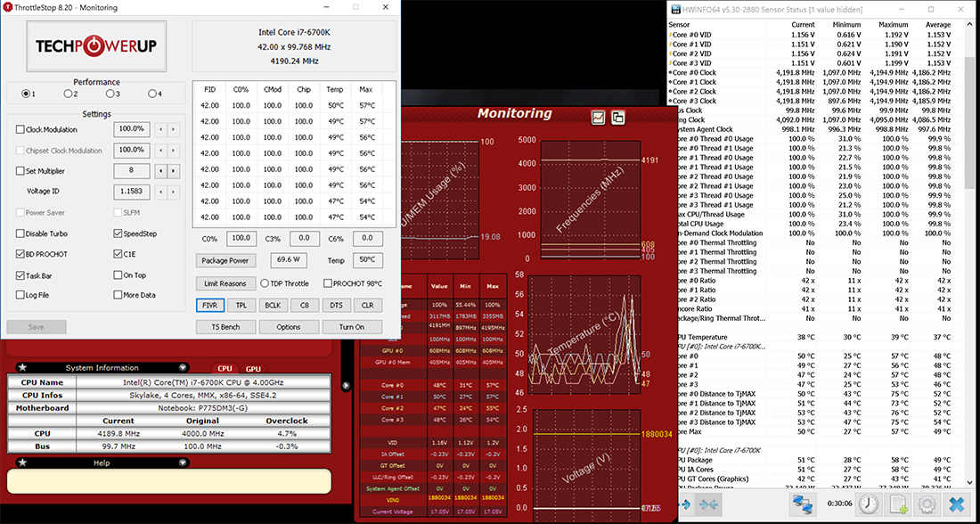Switch to the GPU tab

(x=253, y=368)
